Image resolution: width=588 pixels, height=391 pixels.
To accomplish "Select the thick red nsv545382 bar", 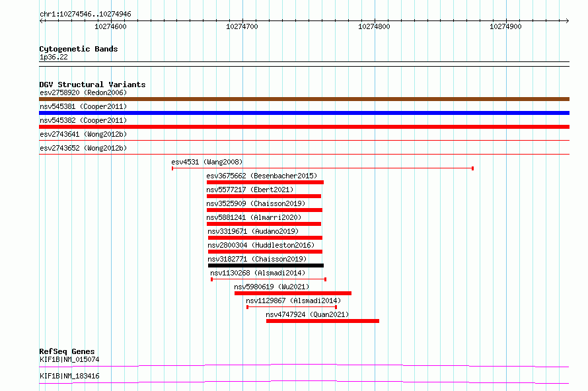I will pos(304,127).
